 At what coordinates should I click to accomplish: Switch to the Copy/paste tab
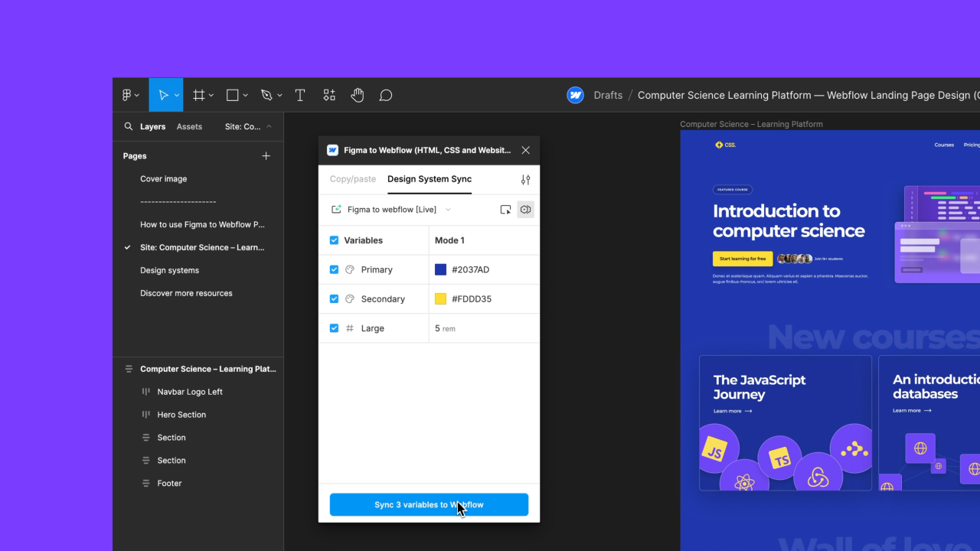click(x=352, y=179)
